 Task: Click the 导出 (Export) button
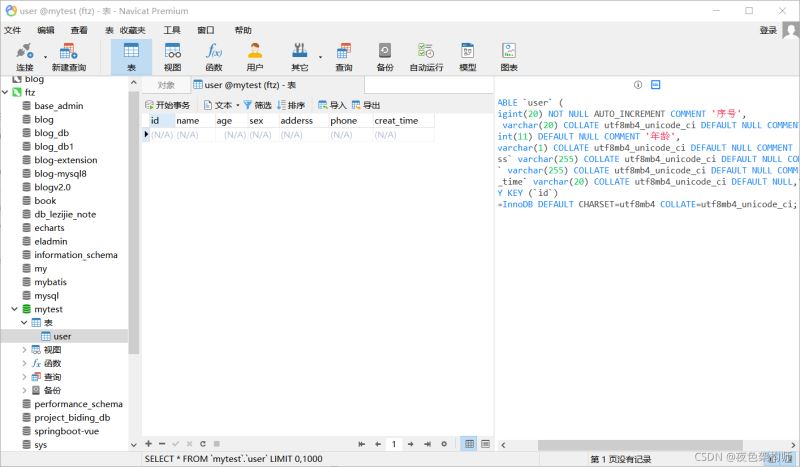coord(366,105)
